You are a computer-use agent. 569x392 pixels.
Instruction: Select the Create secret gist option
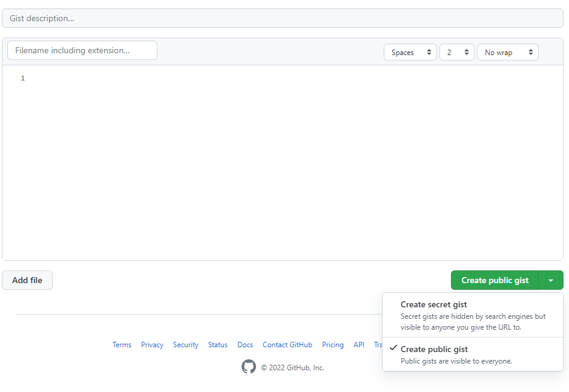473,315
